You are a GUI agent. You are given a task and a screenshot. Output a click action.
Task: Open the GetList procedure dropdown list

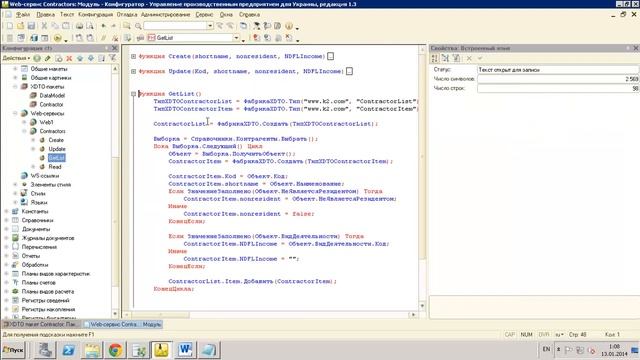point(236,38)
